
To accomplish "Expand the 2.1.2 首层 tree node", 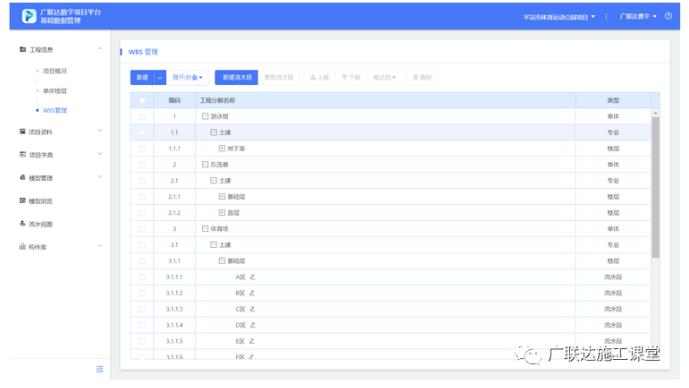I will (x=222, y=213).
